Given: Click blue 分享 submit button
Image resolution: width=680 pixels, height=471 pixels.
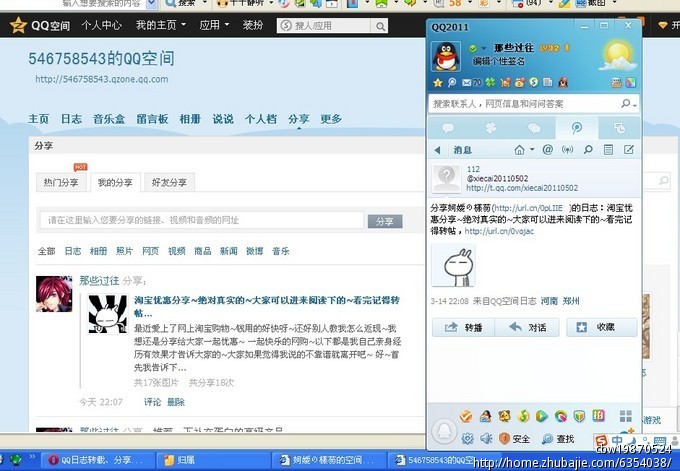Looking at the screenshot, I should [385, 221].
